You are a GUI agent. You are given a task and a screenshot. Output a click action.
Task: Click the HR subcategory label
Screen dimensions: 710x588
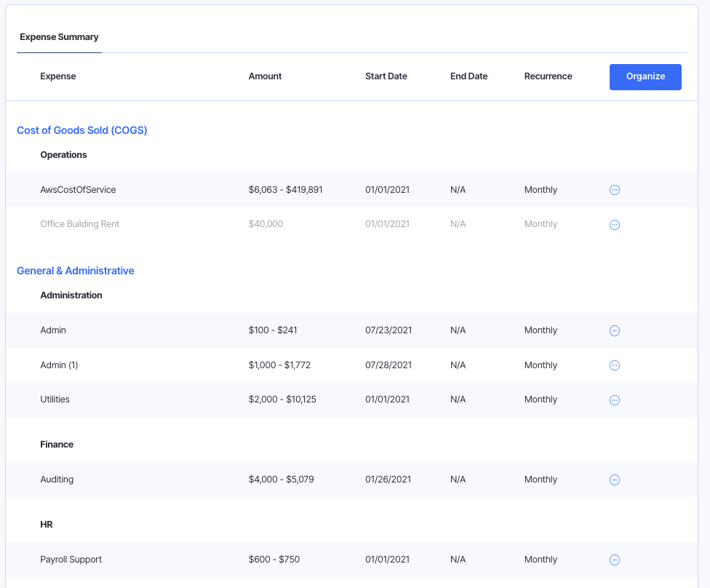click(x=47, y=525)
